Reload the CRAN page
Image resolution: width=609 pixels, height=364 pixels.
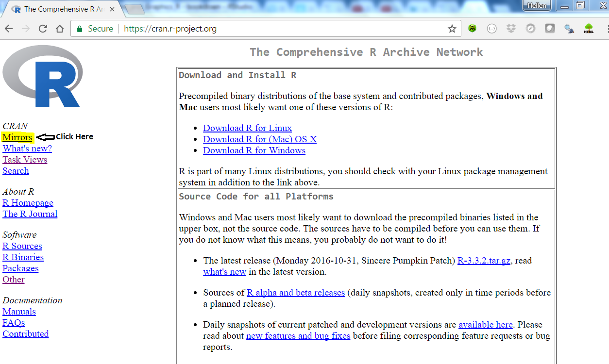pos(43,29)
